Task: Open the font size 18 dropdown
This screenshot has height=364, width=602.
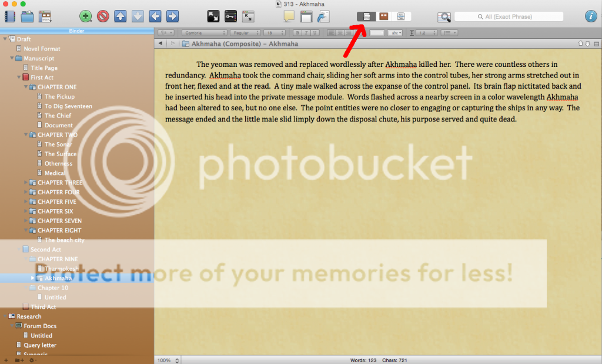Action: 275,33
